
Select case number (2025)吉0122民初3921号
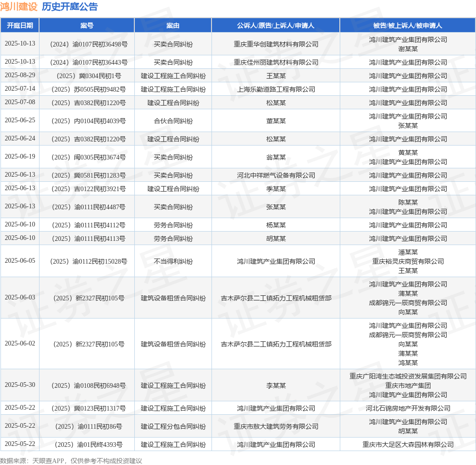(89, 189)
